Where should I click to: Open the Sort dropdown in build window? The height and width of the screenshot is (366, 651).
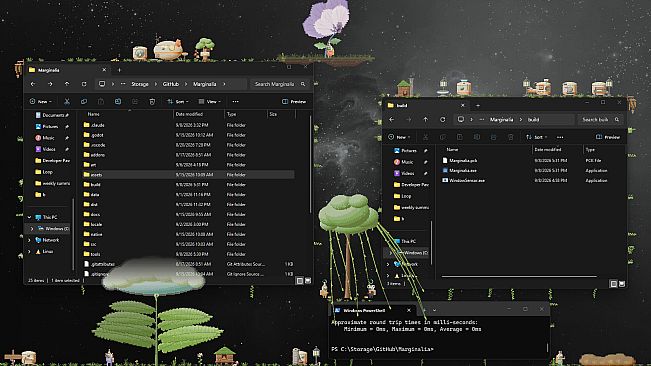[x=536, y=137]
